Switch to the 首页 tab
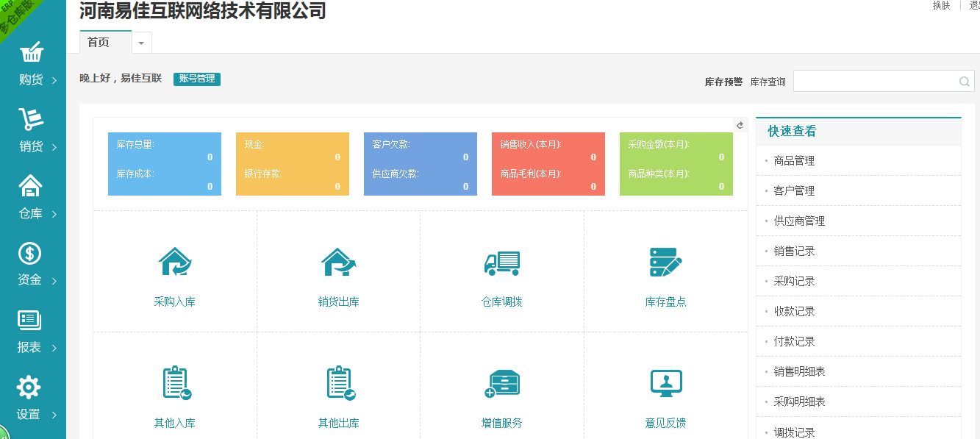 tap(99, 43)
